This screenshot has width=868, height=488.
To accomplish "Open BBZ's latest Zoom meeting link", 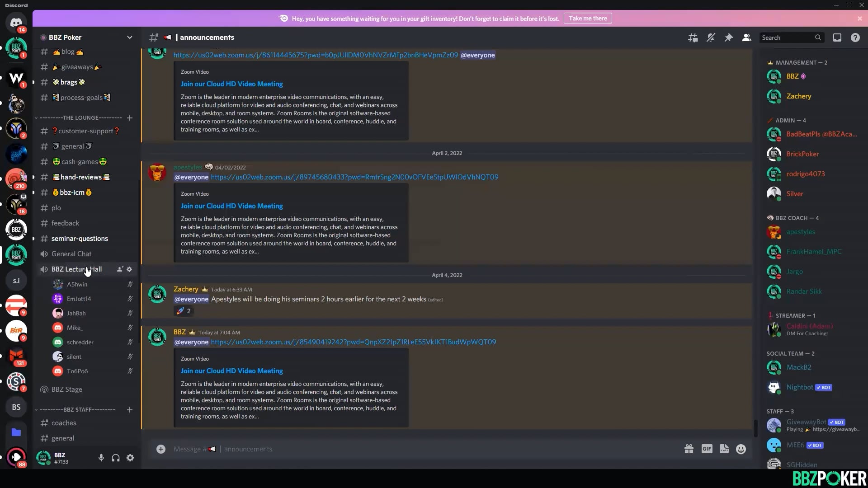I will point(353,342).
